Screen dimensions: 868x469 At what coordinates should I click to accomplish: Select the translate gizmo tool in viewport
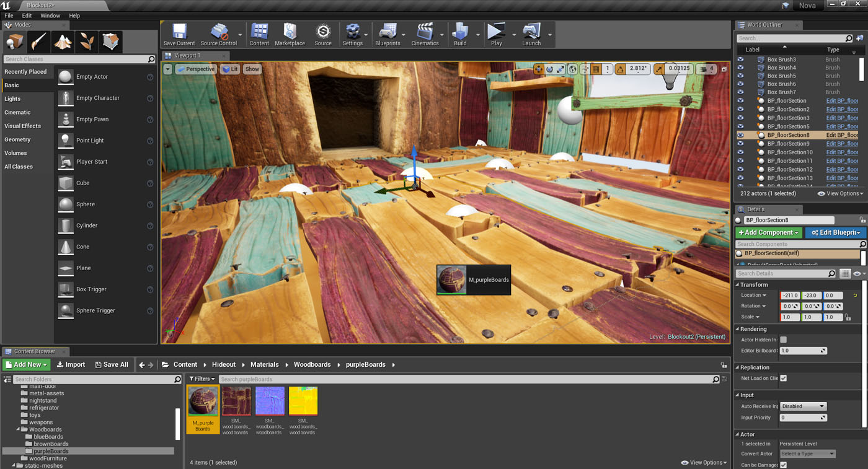point(538,69)
